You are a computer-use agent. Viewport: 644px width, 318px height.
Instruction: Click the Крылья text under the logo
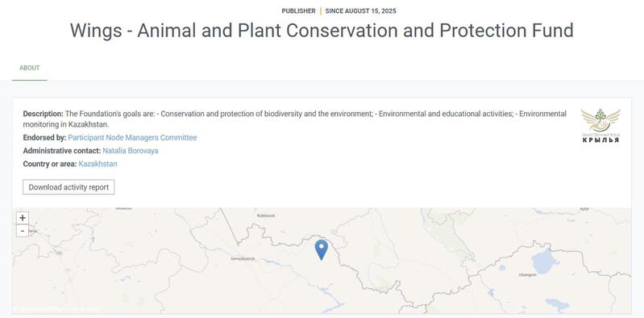[x=600, y=140]
